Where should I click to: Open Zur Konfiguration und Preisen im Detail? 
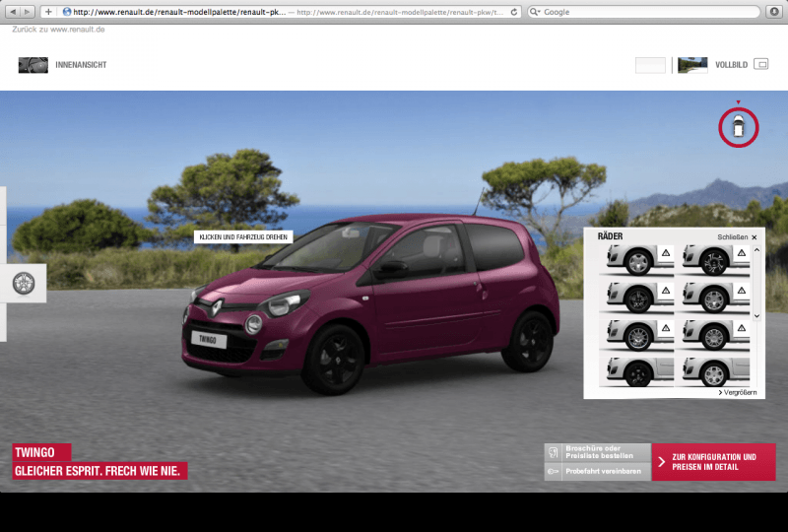713,462
